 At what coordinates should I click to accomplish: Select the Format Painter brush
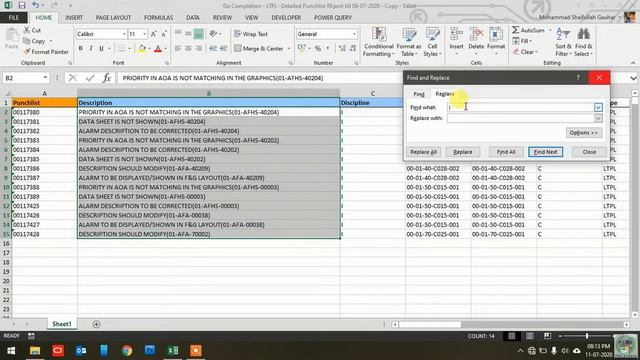point(27,52)
